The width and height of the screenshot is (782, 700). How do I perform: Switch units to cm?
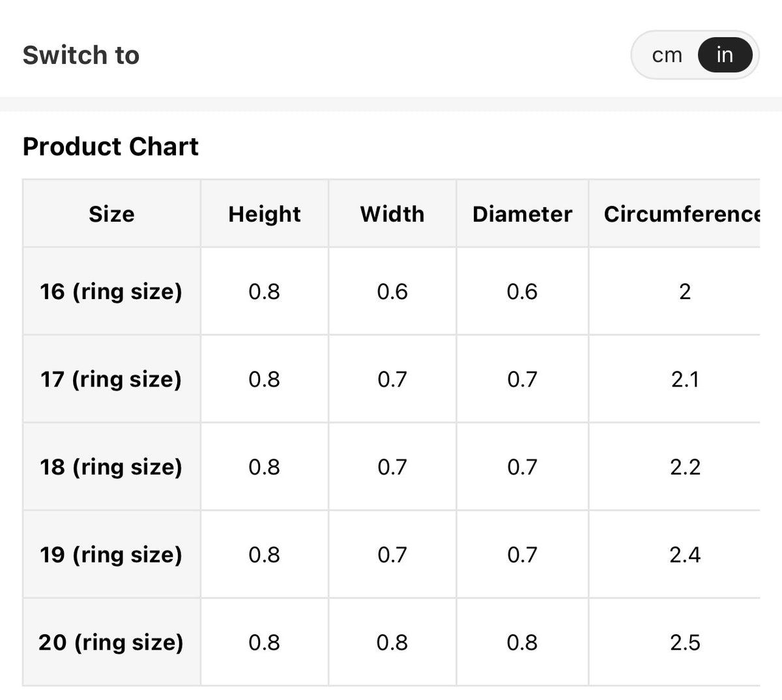pos(667,55)
